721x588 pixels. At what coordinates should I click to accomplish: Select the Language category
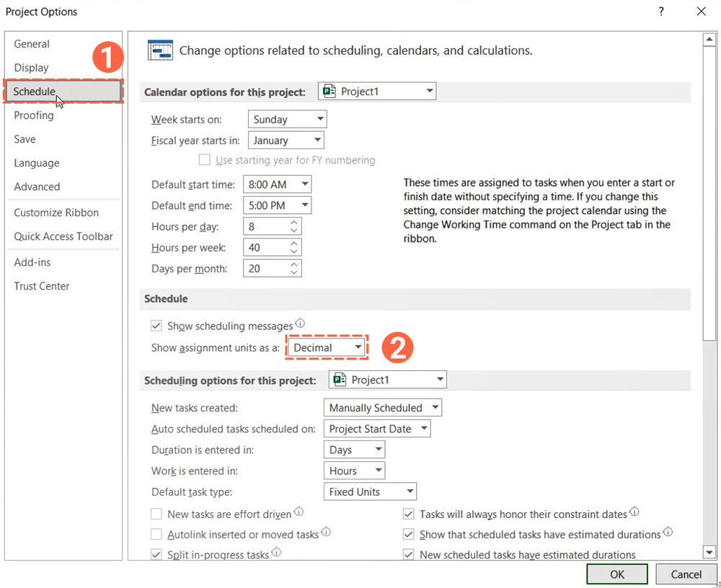63,163
